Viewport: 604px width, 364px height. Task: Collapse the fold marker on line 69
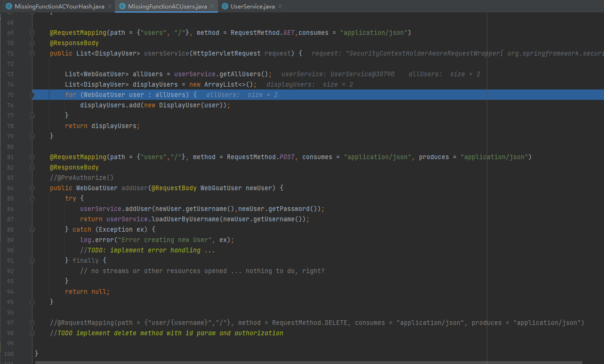click(x=32, y=33)
